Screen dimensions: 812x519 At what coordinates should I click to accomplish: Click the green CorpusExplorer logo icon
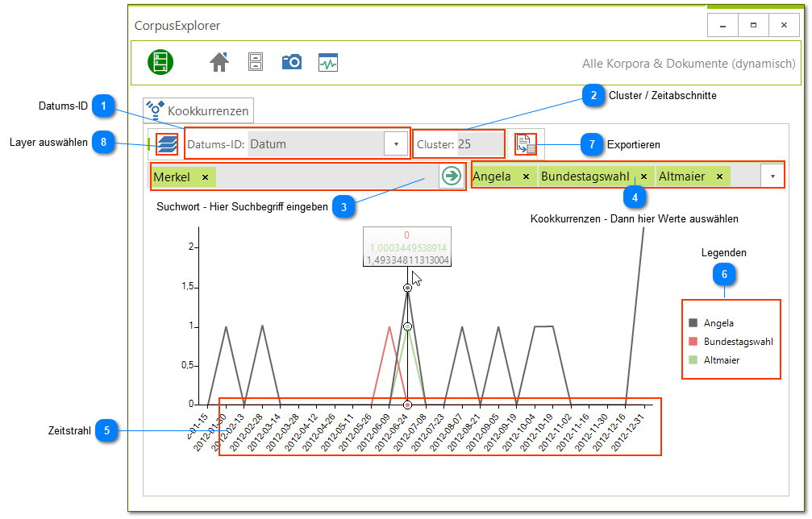(160, 63)
